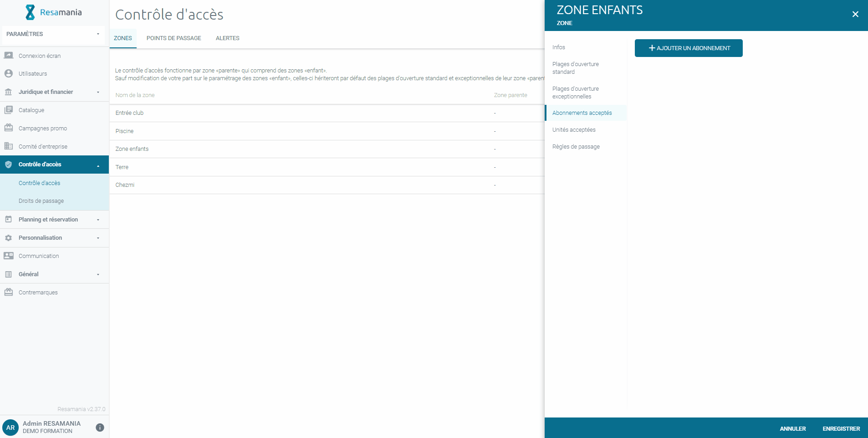
Task: Open the PARAMÈTRES dropdown
Action: tap(53, 34)
